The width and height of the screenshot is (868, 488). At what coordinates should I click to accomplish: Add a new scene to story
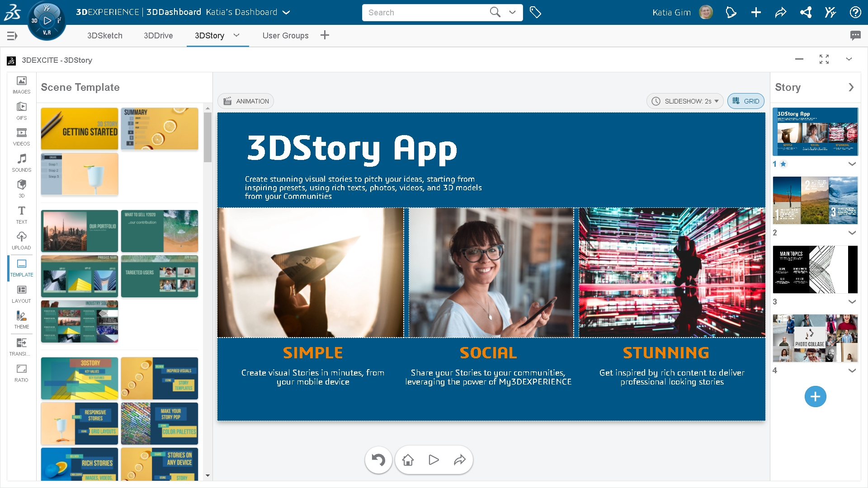[x=815, y=397]
